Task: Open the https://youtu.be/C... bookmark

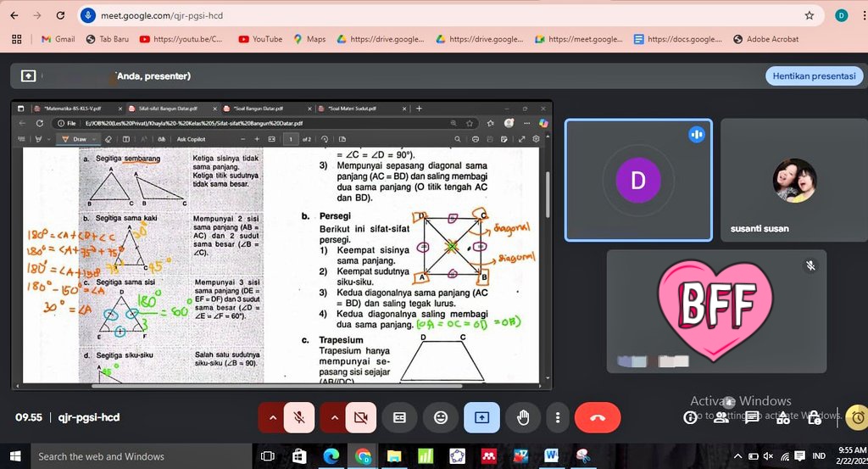Action: 181,39
